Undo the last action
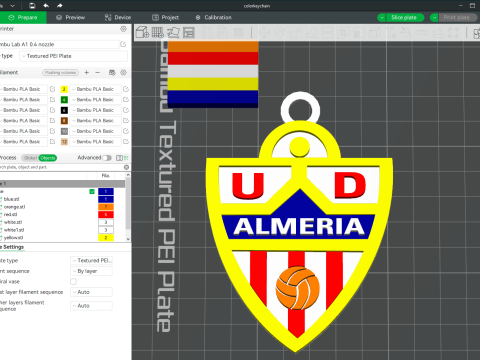The height and width of the screenshot is (360, 480). tap(46, 6)
